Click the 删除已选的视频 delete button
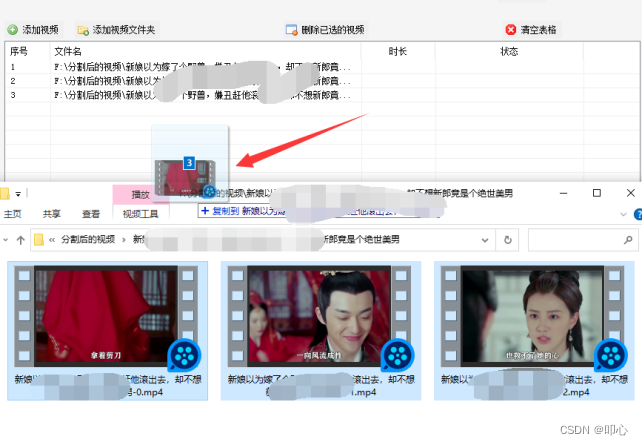This screenshot has width=643, height=445. (325, 30)
